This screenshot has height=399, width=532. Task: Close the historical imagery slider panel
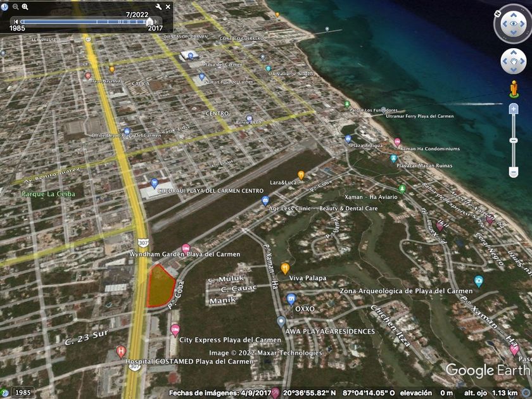pos(168,6)
